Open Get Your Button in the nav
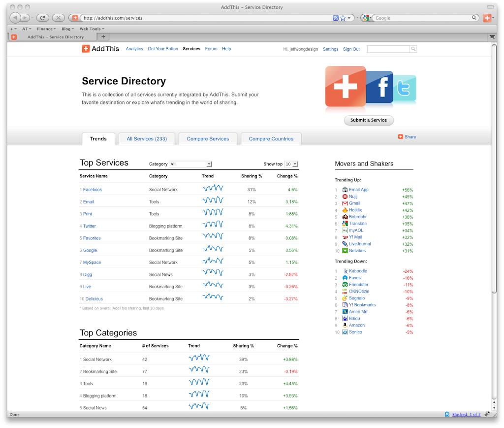504x428 pixels. [x=162, y=49]
